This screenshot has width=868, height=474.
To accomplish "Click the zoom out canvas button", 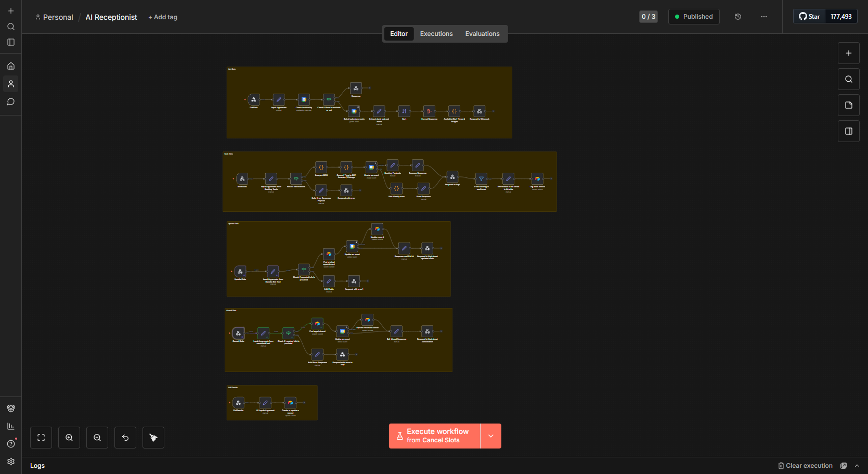I will [97, 438].
